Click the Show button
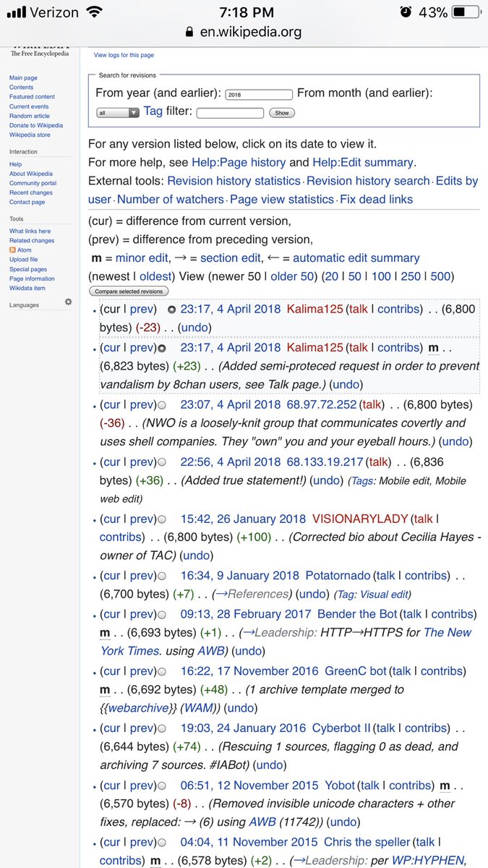Screen dimensions: 488x868 click(x=282, y=113)
